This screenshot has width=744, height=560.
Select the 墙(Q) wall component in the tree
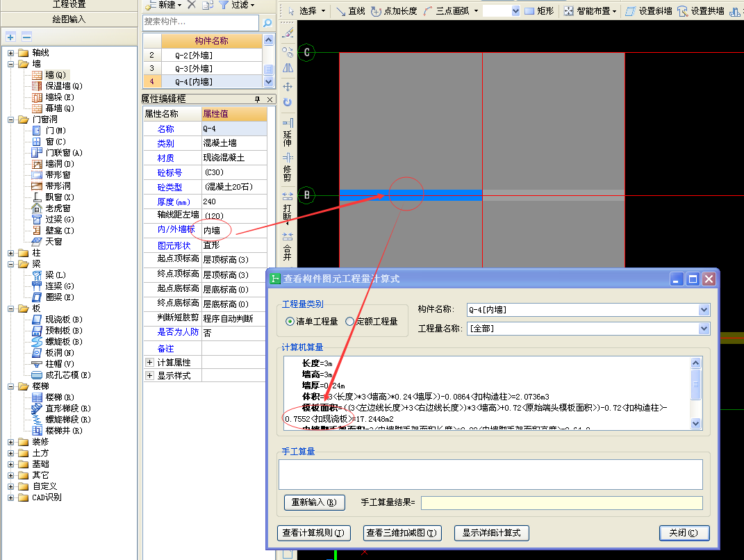[x=56, y=75]
